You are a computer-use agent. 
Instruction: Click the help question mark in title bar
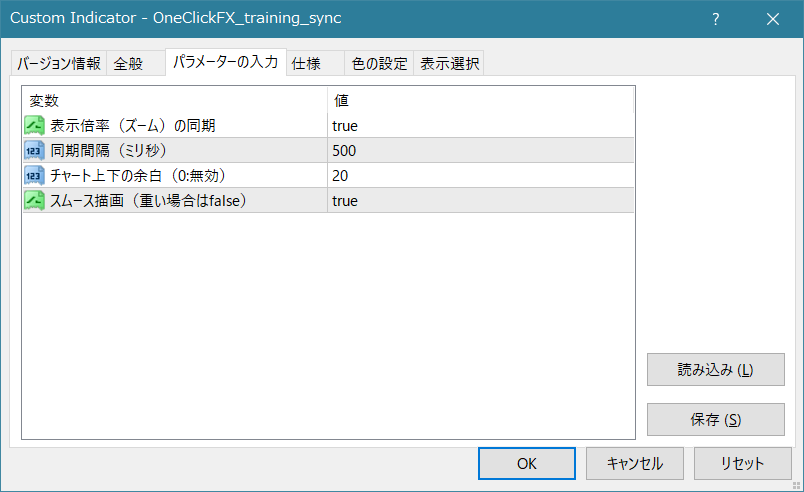pyautogui.click(x=715, y=19)
